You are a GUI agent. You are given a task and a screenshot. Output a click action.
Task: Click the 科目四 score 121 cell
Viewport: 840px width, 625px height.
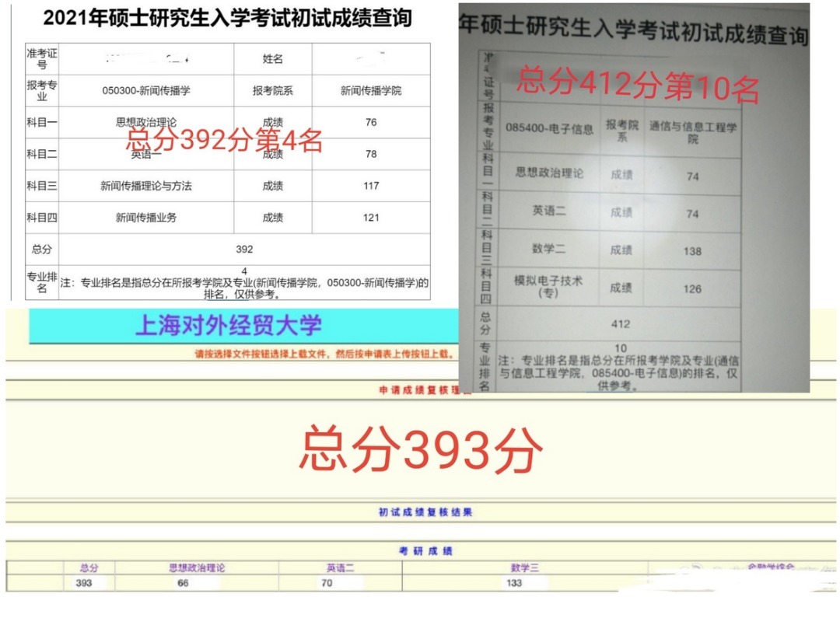pyautogui.click(x=370, y=218)
